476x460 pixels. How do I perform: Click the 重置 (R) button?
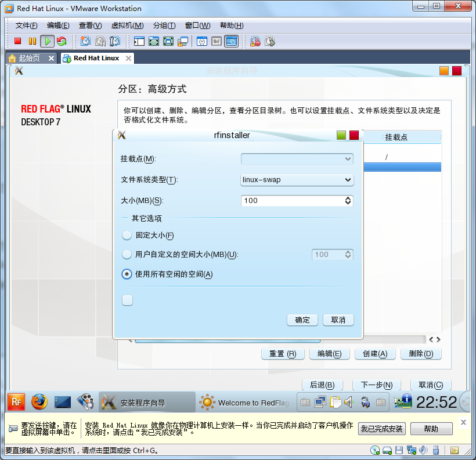click(283, 354)
